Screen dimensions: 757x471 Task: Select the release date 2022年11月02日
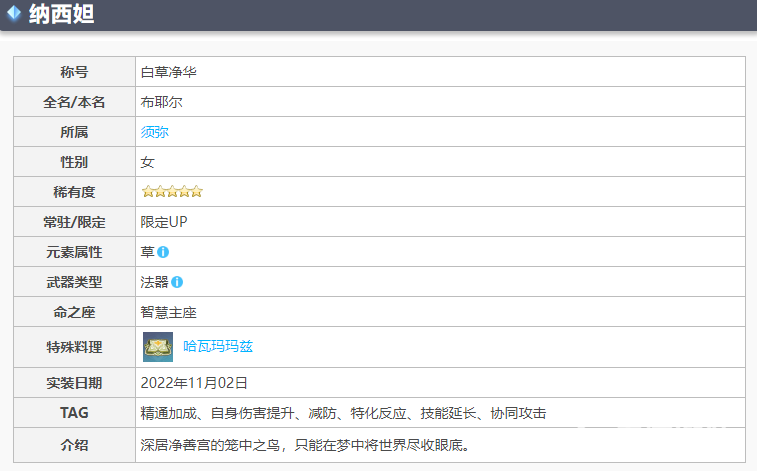pos(194,383)
